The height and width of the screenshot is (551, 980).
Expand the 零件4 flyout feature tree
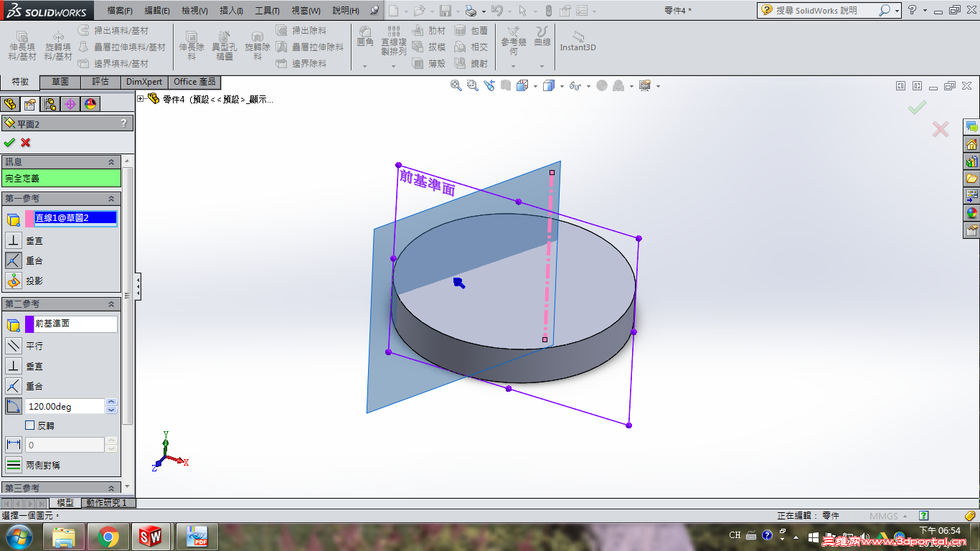(141, 99)
